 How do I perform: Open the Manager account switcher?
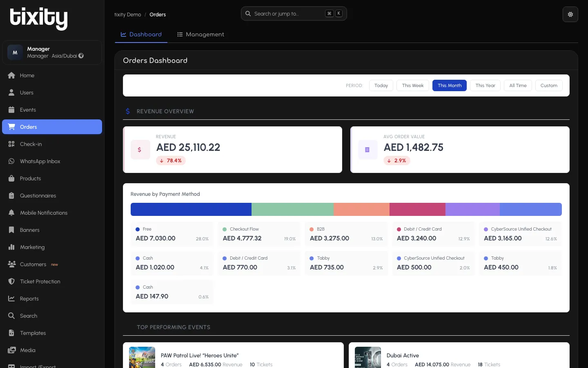(x=52, y=52)
